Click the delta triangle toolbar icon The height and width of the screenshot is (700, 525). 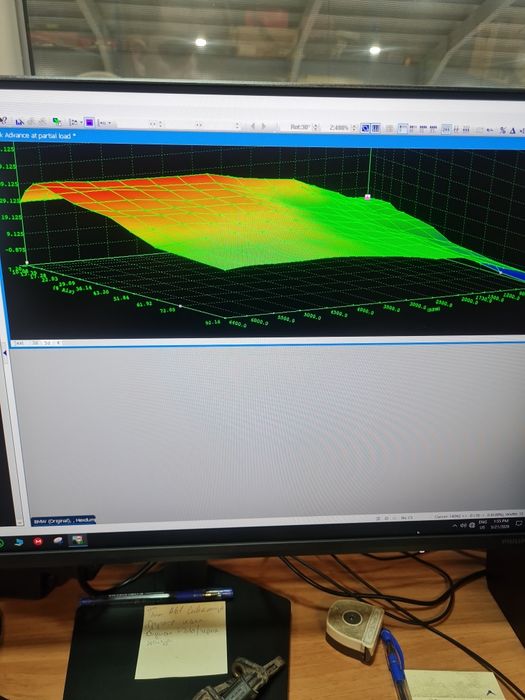513,131
